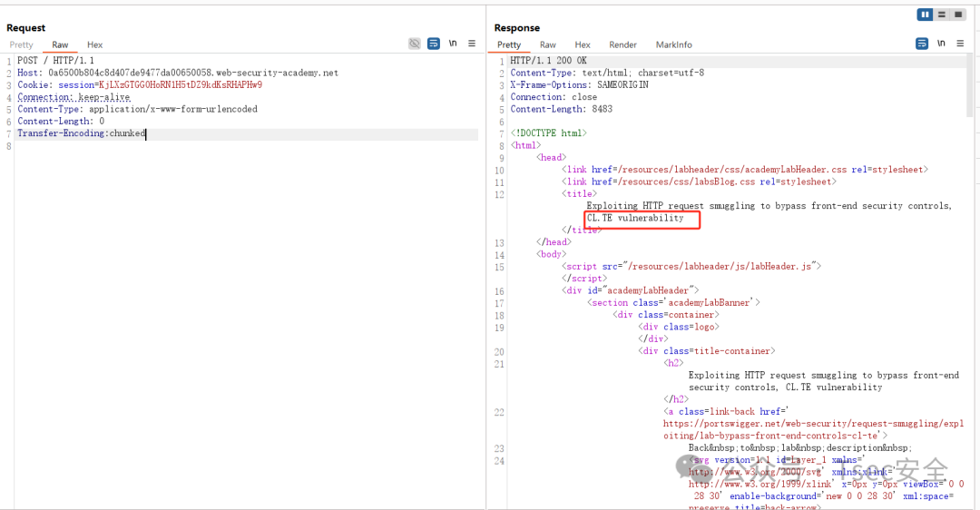Show newline characters (\n) in Response panel
Viewport: 980px width, 510px height.
point(941,44)
